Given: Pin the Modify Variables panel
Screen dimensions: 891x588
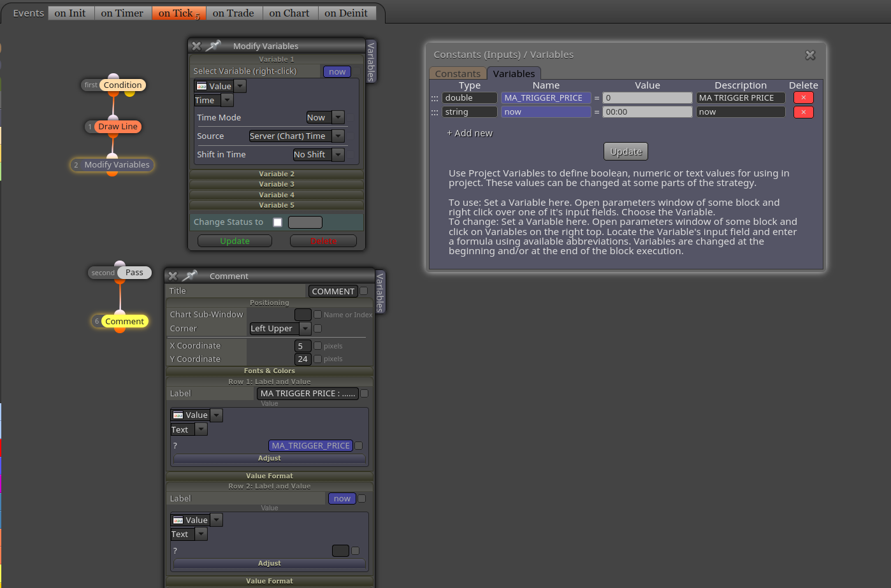Looking at the screenshot, I should (214, 45).
